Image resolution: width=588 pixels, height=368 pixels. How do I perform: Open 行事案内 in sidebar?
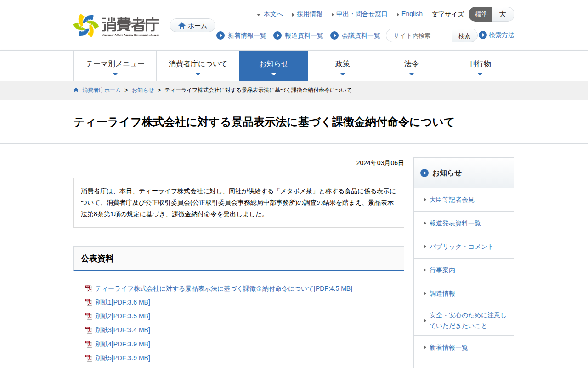pyautogui.click(x=464, y=270)
